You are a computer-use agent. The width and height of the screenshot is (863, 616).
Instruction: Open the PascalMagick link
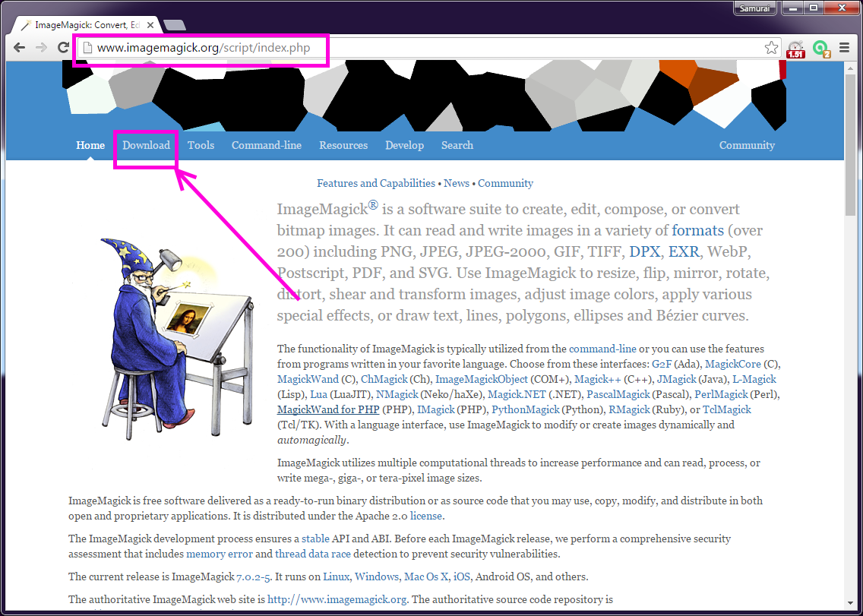click(618, 395)
